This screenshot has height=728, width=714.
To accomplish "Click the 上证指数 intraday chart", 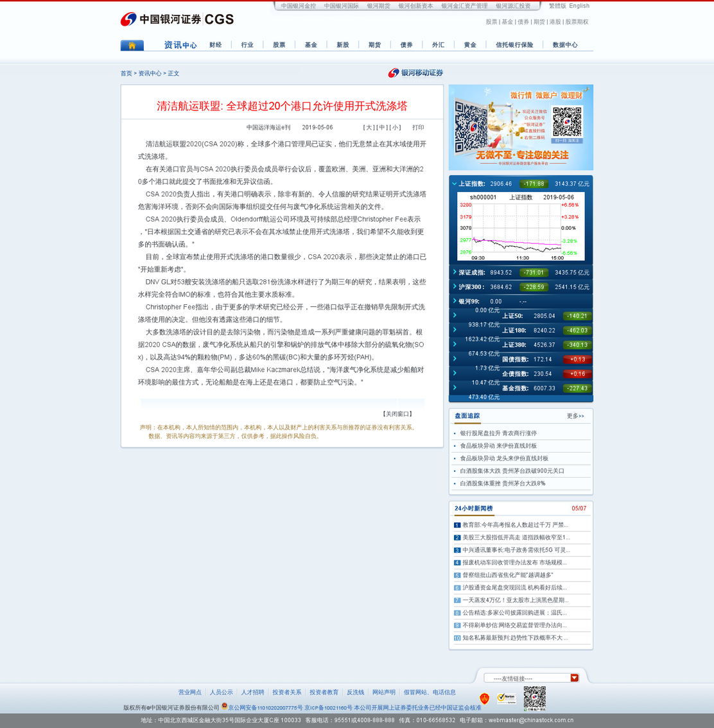I will [x=521, y=227].
